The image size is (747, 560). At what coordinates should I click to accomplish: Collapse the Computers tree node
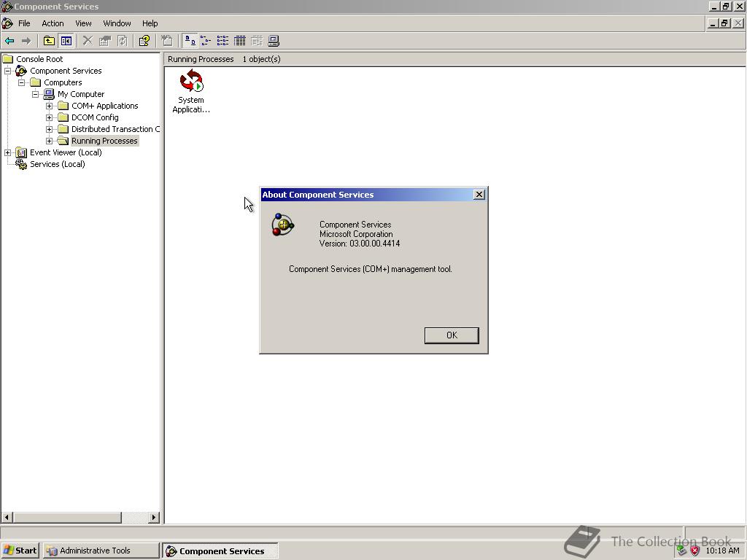click(21, 83)
